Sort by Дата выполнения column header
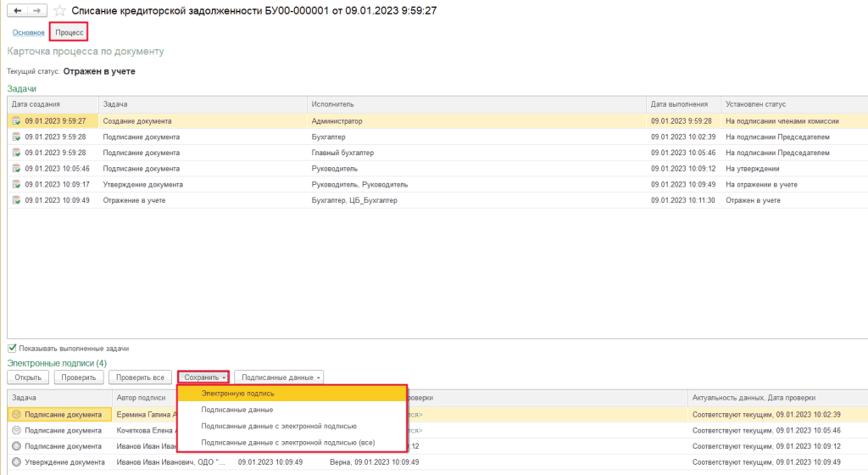Viewport: 868px width, 475px height. (x=684, y=104)
